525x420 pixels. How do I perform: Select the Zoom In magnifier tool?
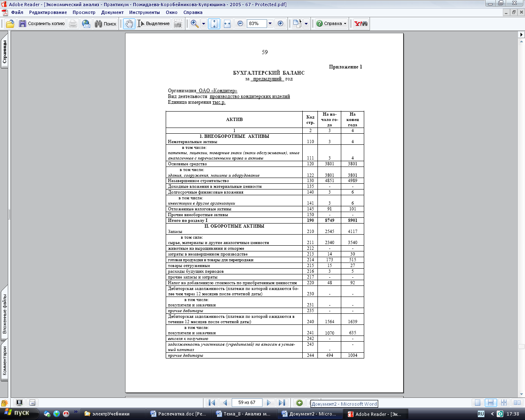coord(195,24)
